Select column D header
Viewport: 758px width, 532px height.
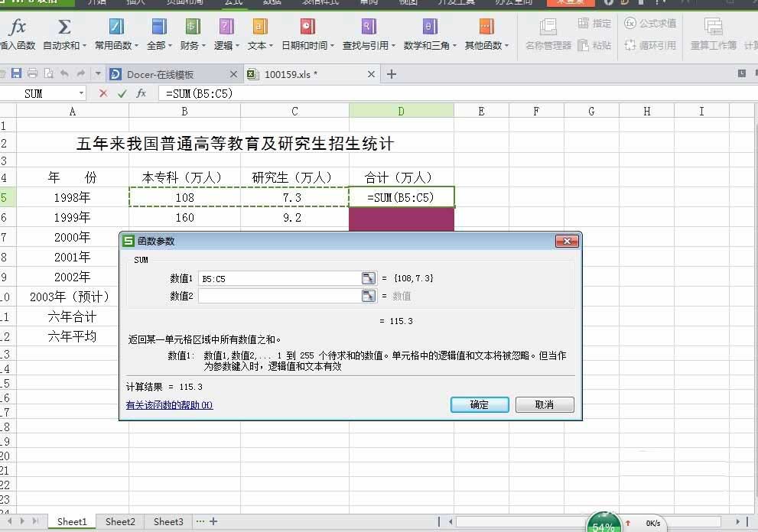point(402,111)
